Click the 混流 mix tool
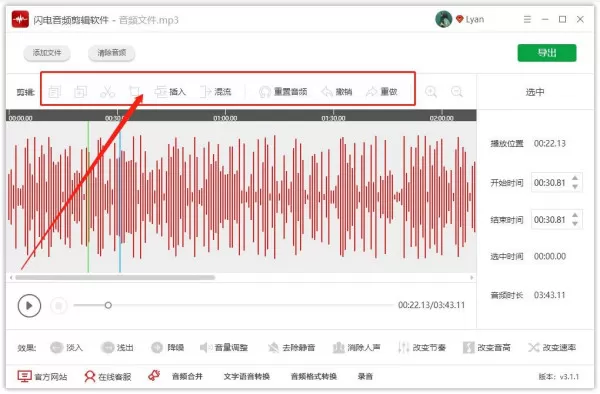This screenshot has height=394, width=600. 216,92
